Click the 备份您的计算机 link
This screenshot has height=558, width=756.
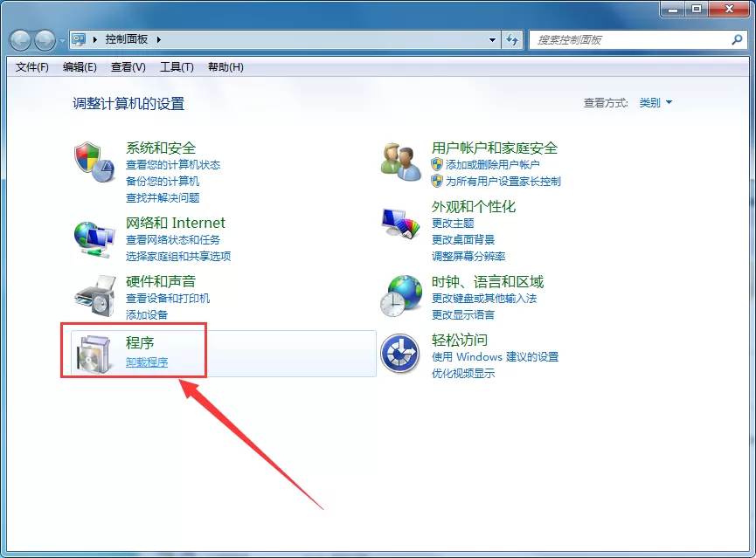(x=163, y=181)
